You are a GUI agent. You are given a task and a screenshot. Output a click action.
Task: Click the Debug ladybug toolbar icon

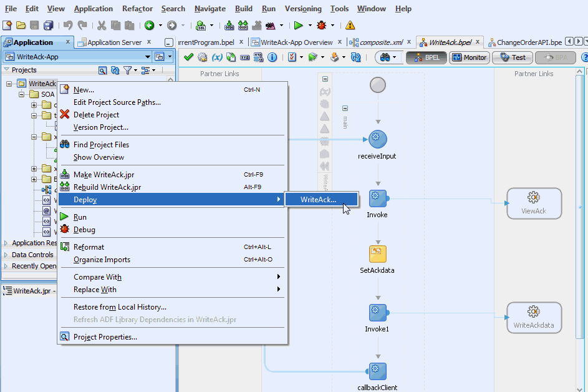[321, 25]
